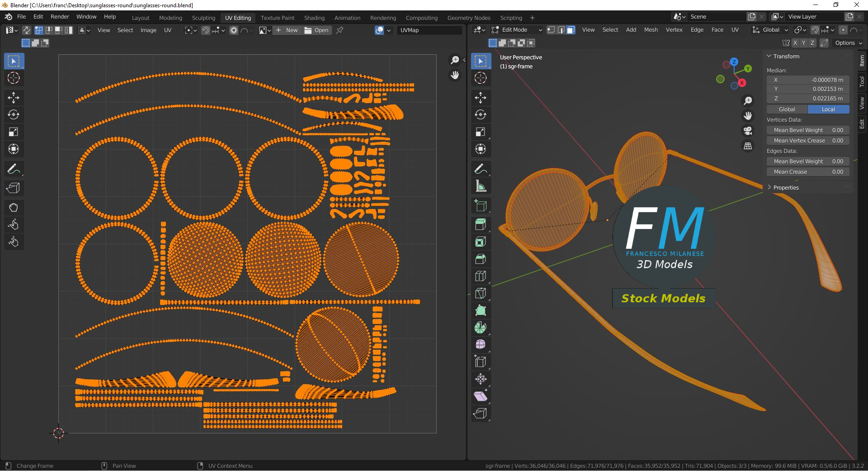Image resolution: width=868 pixels, height=471 pixels.
Task: Click the Measure tool icon
Action: point(481,186)
